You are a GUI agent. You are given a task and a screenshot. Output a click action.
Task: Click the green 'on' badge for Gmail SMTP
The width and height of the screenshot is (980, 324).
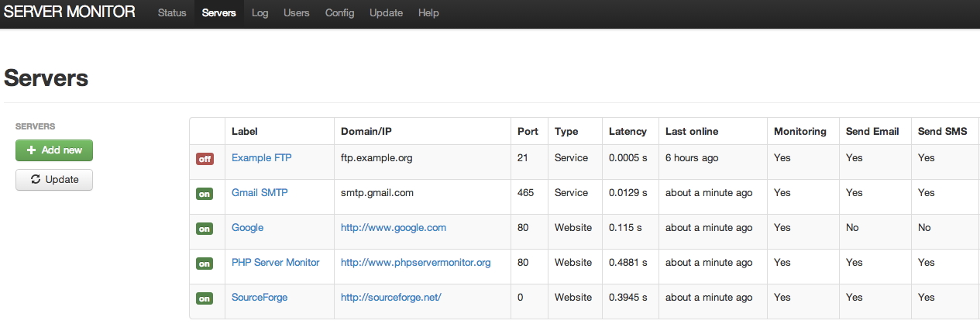pos(204,194)
